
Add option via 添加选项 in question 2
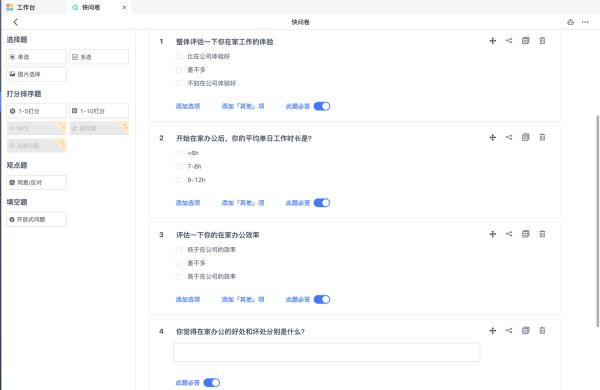[188, 203]
